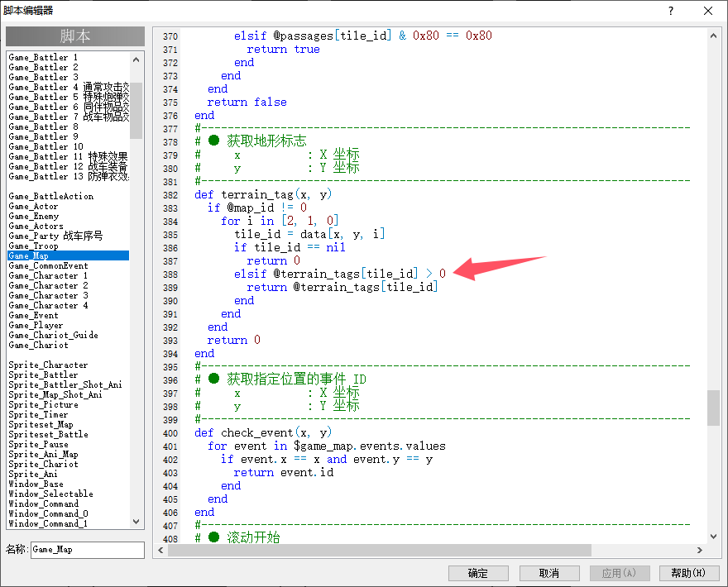This screenshot has width=728, height=587.
Task: Select Game_Troop script
Action: click(33, 246)
